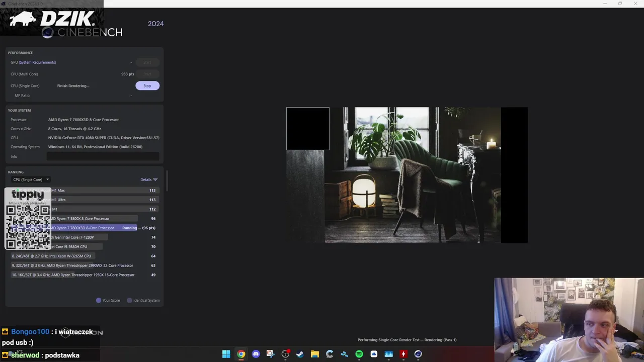Select the Ryzen 7 5800X ranking row
This screenshot has height=362, width=644.
coord(84,219)
